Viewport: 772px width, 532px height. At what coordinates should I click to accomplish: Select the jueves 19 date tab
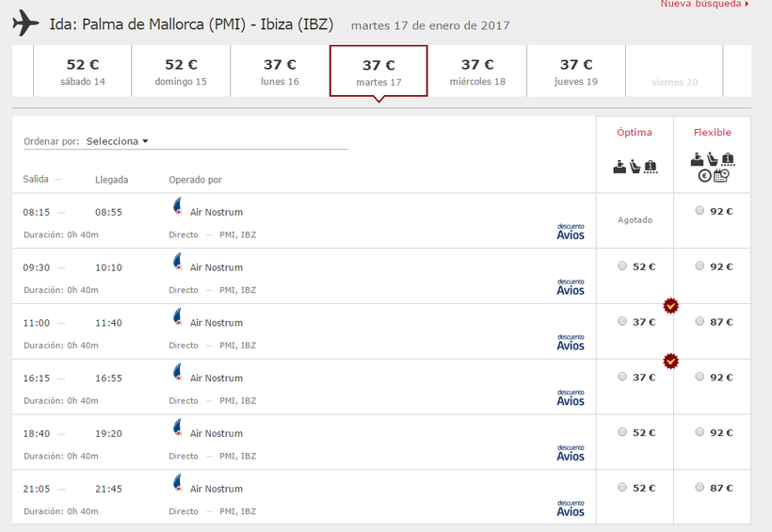click(576, 71)
